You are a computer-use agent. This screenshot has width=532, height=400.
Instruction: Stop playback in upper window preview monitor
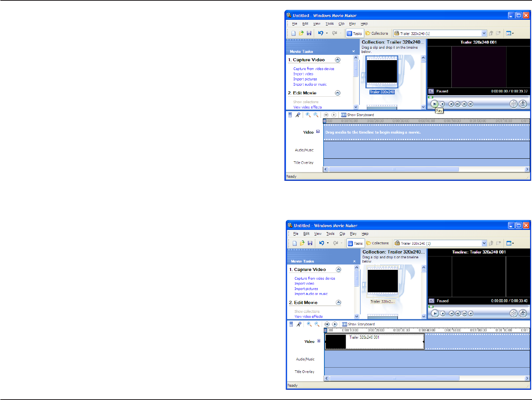click(442, 104)
